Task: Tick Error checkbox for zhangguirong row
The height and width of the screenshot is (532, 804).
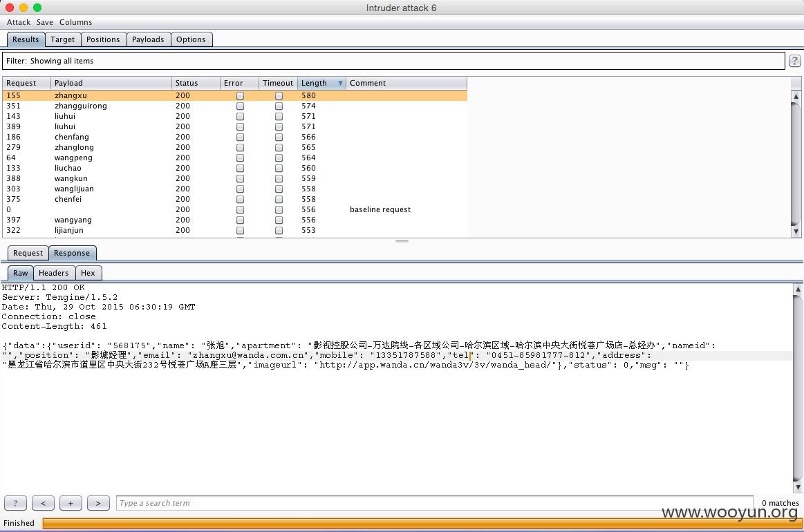Action: (x=240, y=106)
